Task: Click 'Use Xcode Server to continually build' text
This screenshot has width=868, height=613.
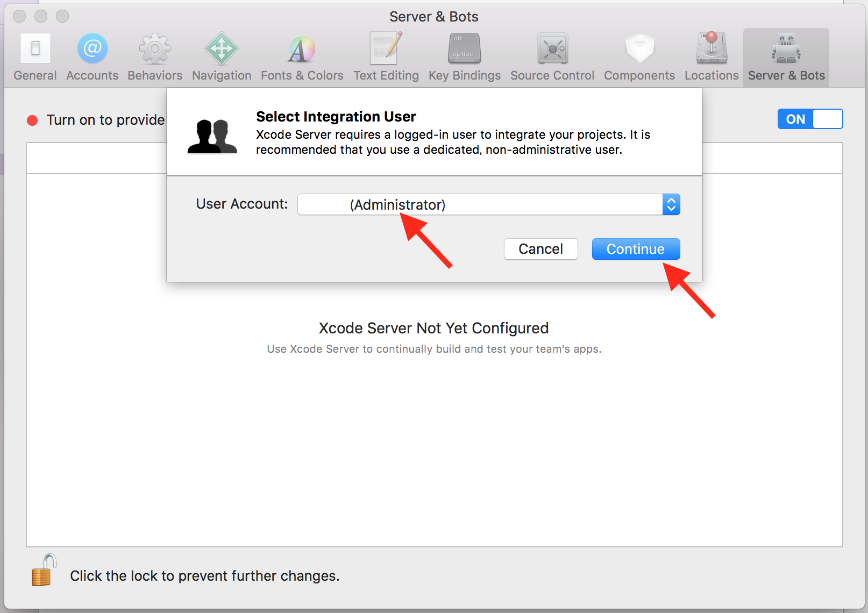Action: pyautogui.click(x=434, y=349)
